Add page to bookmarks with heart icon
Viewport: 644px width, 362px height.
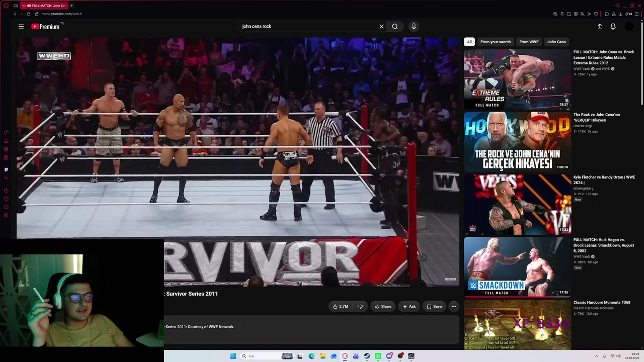pos(596,14)
